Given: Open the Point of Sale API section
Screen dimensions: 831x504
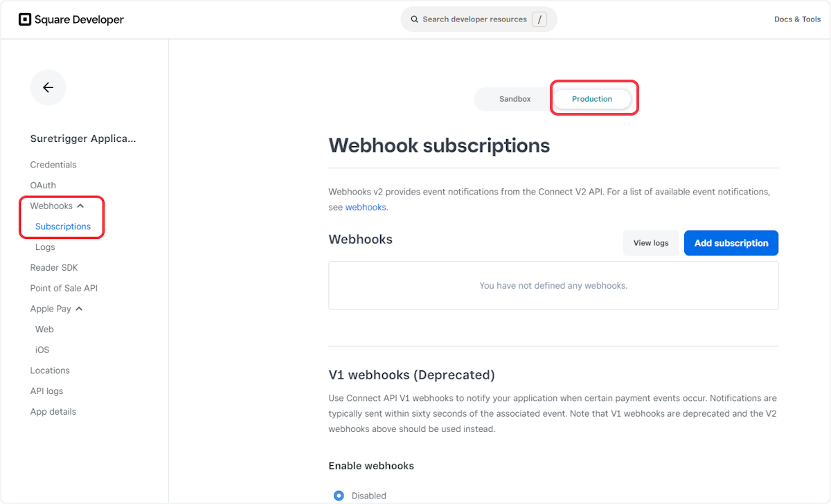Looking at the screenshot, I should pos(64,288).
